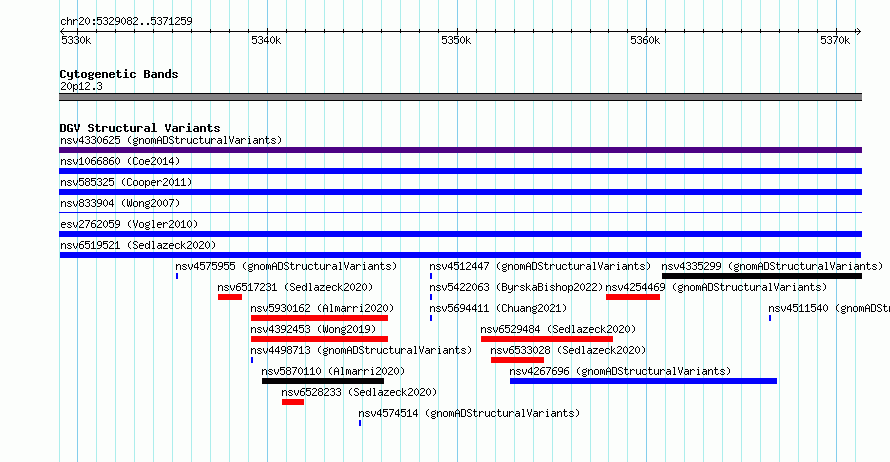Click the 5350k ruler position
This screenshot has height=462, width=890.
[456, 40]
